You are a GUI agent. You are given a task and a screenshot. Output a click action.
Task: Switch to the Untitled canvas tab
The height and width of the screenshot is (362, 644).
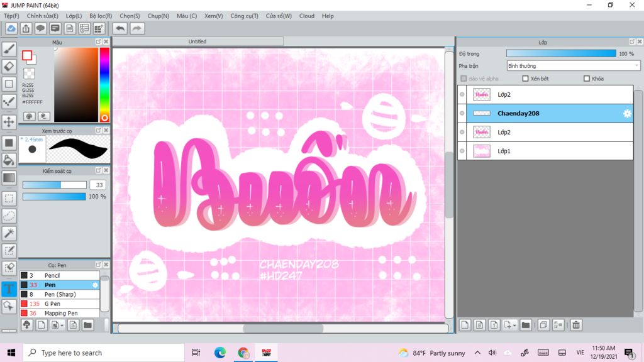point(197,41)
